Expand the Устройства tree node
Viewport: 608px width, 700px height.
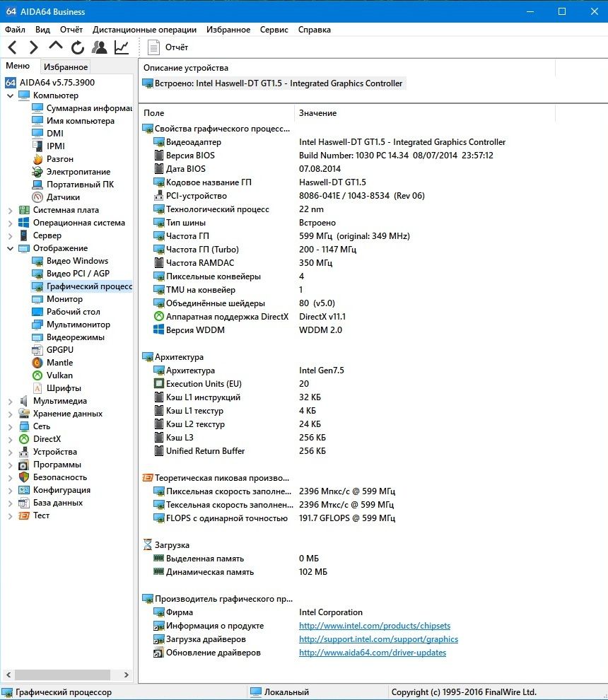click(11, 453)
